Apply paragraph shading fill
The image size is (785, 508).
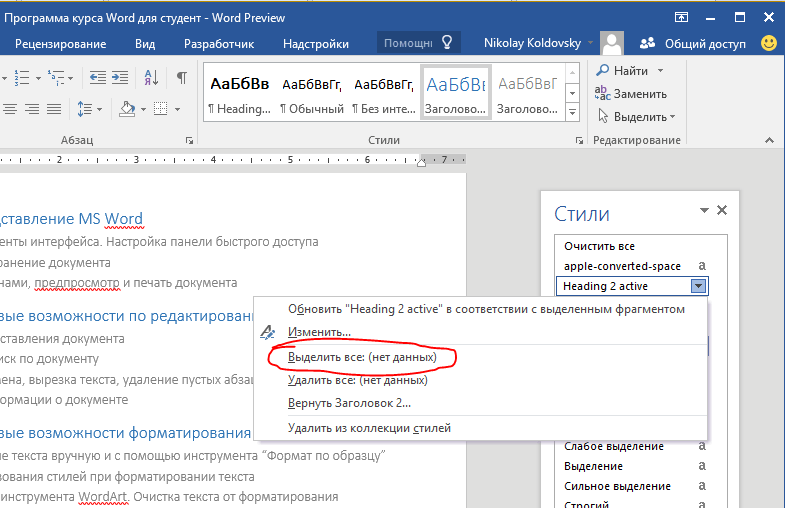pyautogui.click(x=127, y=109)
